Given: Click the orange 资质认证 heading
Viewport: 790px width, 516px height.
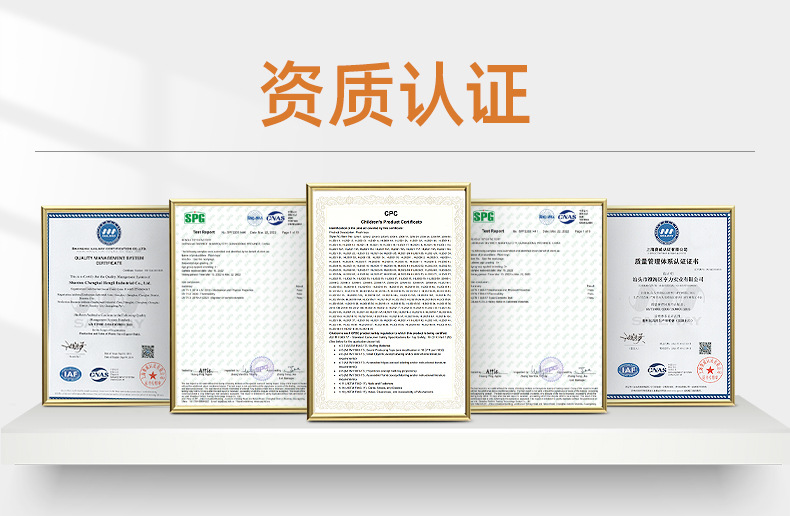Looking at the screenshot, I should [x=394, y=94].
